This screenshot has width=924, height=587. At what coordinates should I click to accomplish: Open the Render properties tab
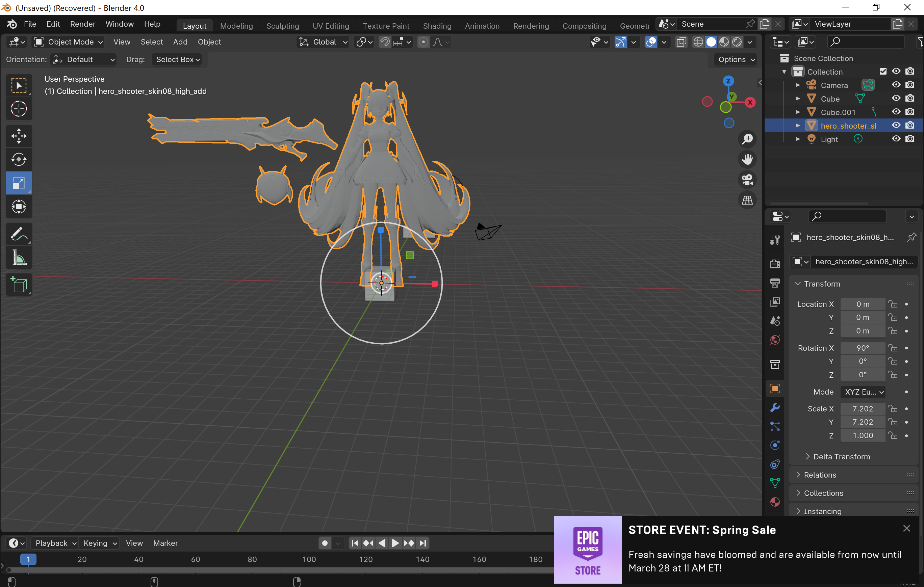point(775,263)
